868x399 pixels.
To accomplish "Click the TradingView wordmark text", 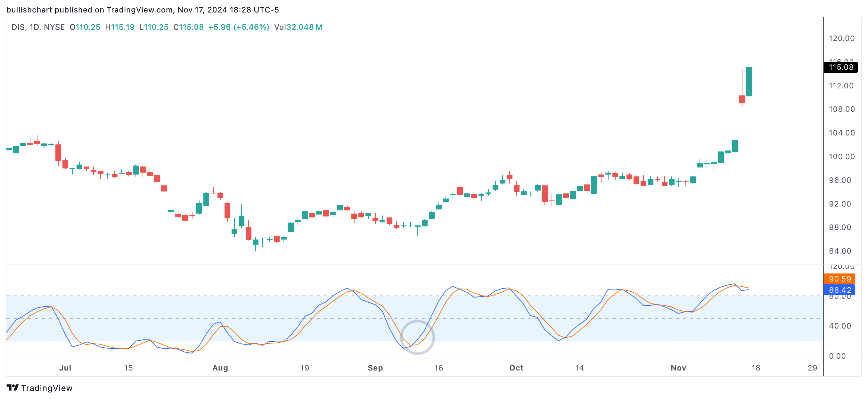I will point(47,388).
